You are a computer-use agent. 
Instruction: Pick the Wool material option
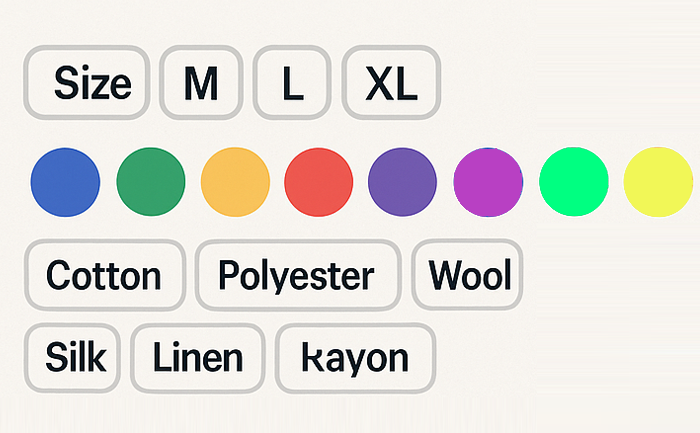click(467, 275)
